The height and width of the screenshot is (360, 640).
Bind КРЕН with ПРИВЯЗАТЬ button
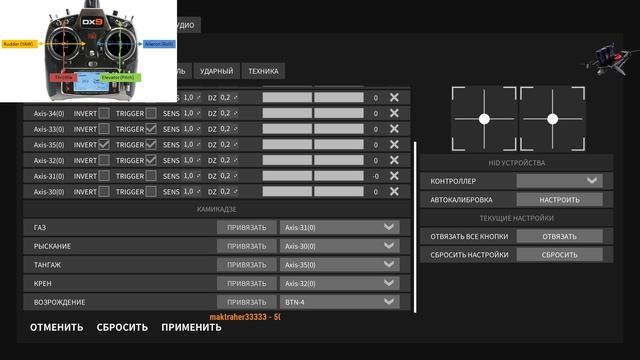click(247, 283)
